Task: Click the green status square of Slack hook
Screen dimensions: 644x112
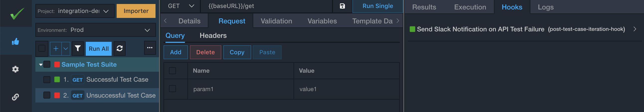Action: coord(412,29)
